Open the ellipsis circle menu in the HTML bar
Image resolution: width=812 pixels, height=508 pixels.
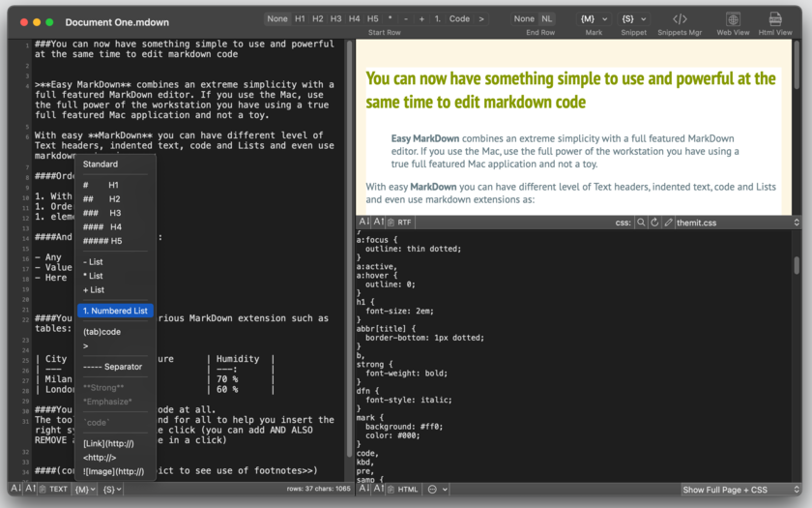point(437,489)
